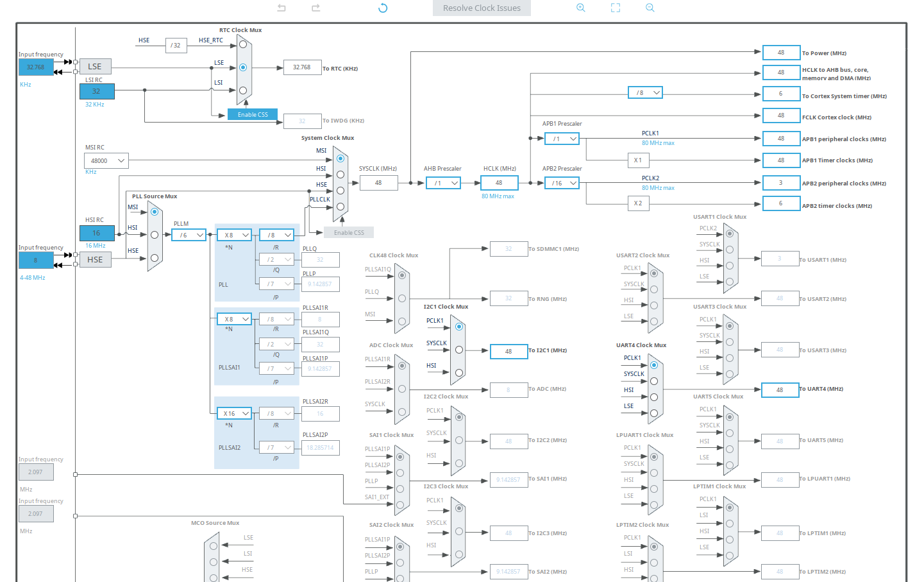Open the MSI RC frequency dropdown
This screenshot has width=924, height=582.
pyautogui.click(x=106, y=160)
